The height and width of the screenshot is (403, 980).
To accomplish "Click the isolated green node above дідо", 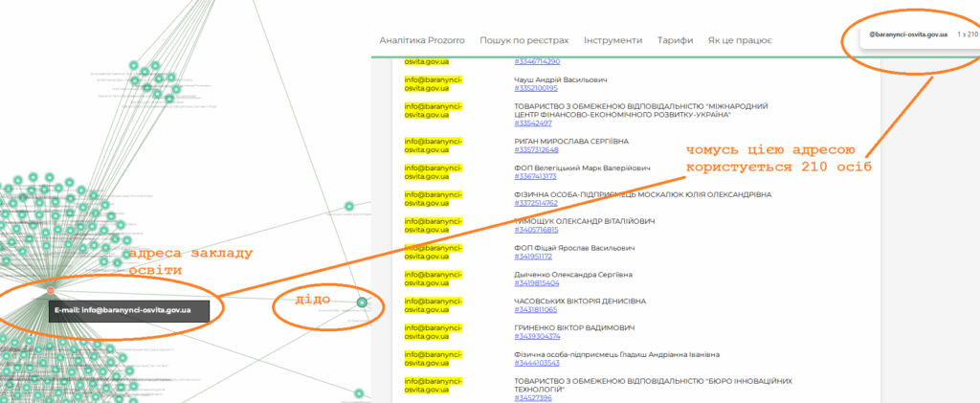I will click(x=349, y=205).
